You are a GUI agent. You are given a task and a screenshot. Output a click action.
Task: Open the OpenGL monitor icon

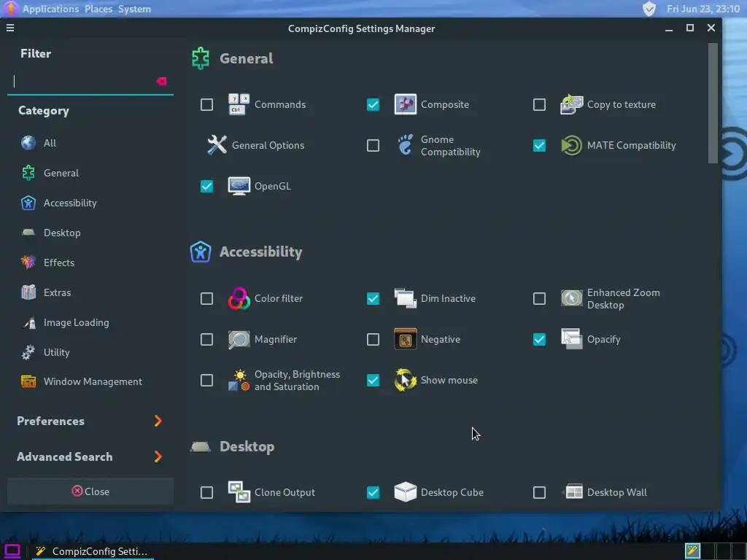coord(239,186)
